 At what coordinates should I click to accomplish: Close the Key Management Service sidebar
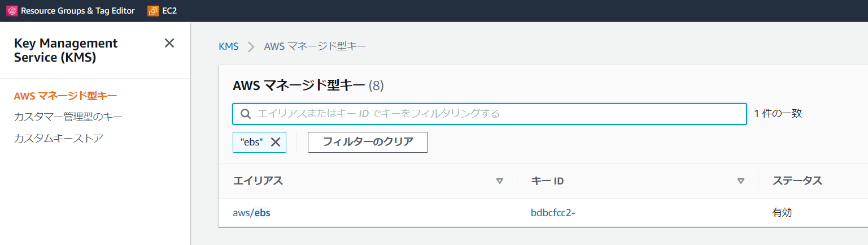pos(169,43)
